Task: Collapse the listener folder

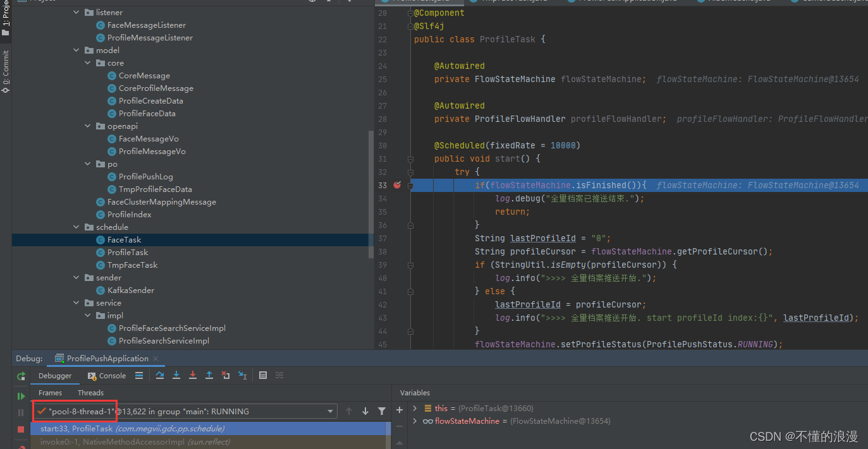Action: point(76,13)
